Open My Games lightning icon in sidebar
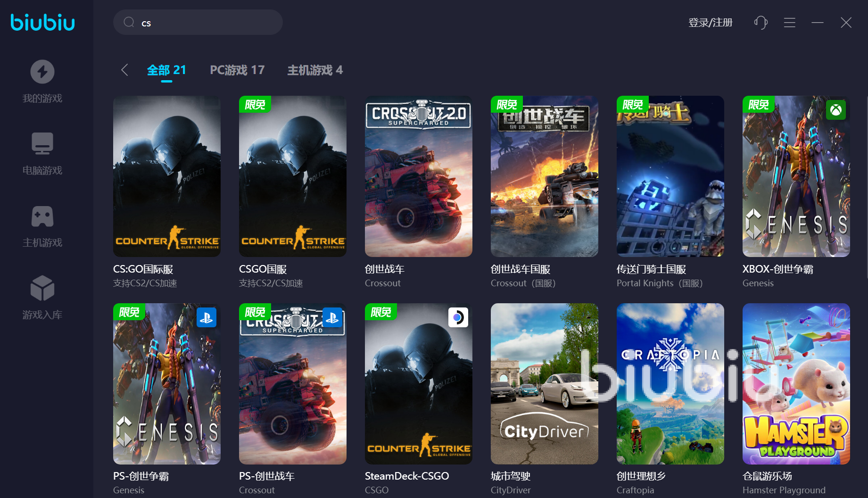 point(42,72)
